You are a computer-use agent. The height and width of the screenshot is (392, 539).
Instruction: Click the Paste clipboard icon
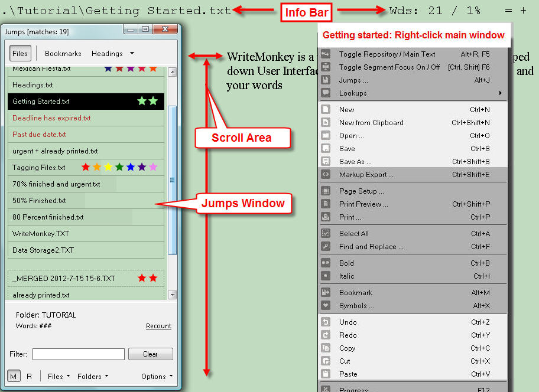(x=326, y=374)
